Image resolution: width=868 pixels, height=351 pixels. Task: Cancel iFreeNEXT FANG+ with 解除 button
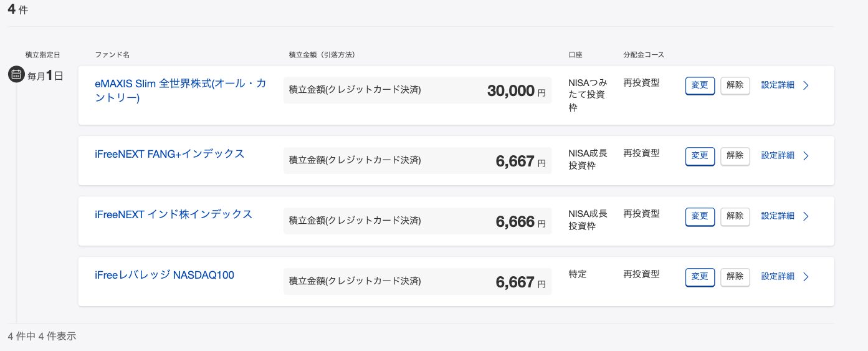click(735, 156)
